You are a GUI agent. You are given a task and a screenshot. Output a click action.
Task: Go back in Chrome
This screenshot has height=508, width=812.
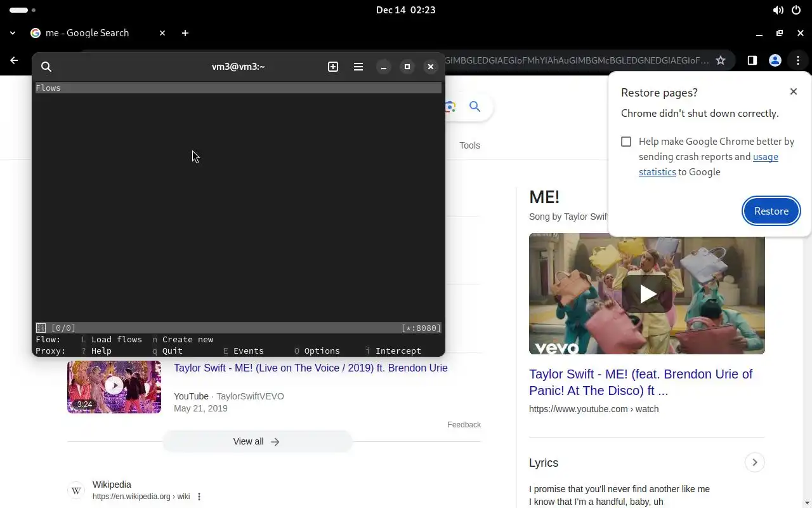tap(14, 60)
